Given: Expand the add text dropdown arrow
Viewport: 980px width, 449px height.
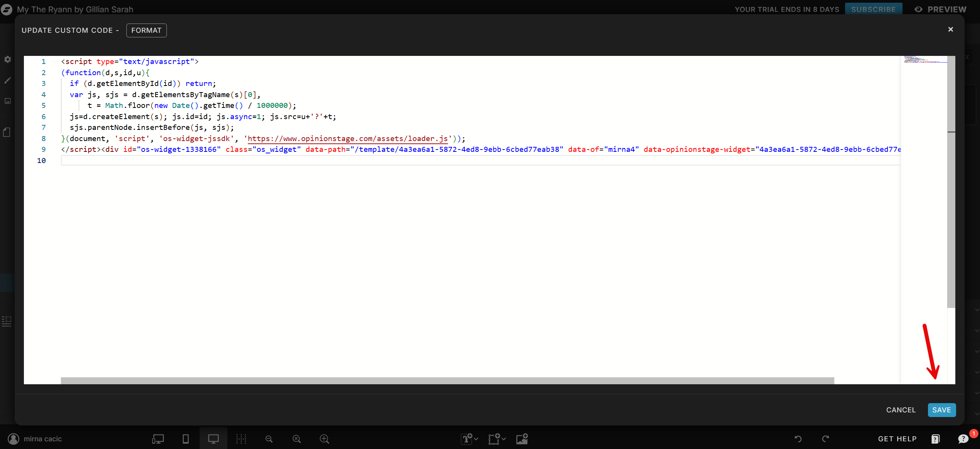Looking at the screenshot, I should click(476, 439).
